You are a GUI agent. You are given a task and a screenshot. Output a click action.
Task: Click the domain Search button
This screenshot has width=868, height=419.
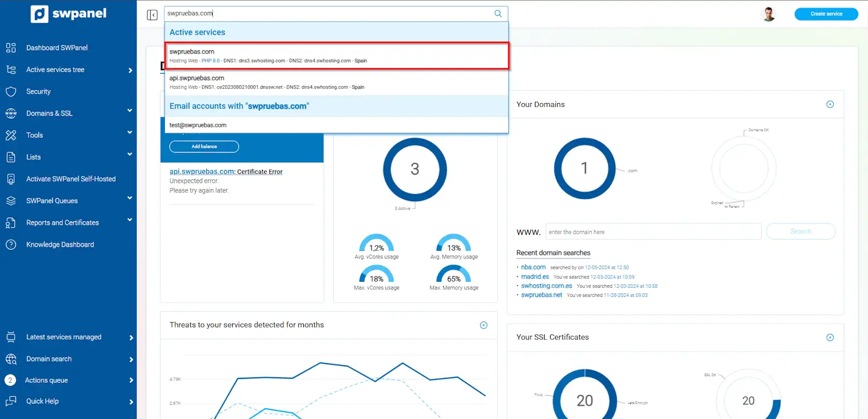click(x=801, y=231)
